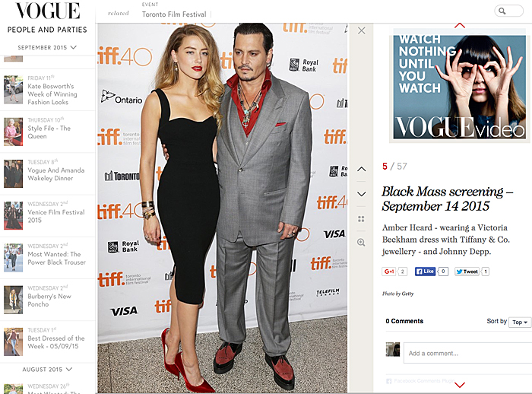Click the commenter avatar image
Screen dimensions: 532x394
(x=393, y=350)
